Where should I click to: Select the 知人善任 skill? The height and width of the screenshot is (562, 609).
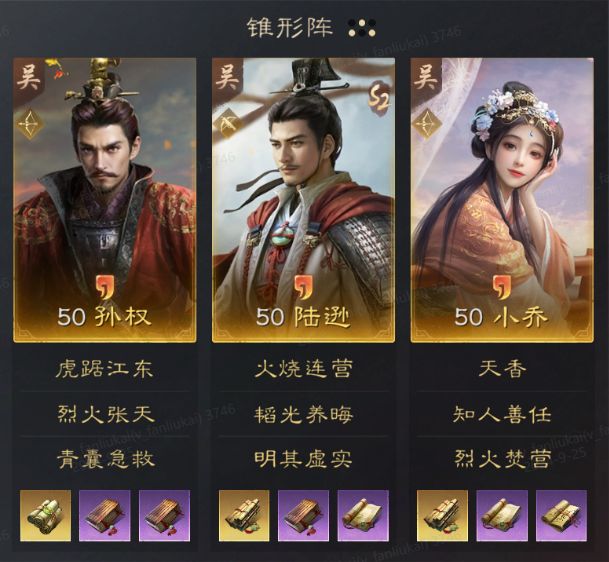coord(502,414)
